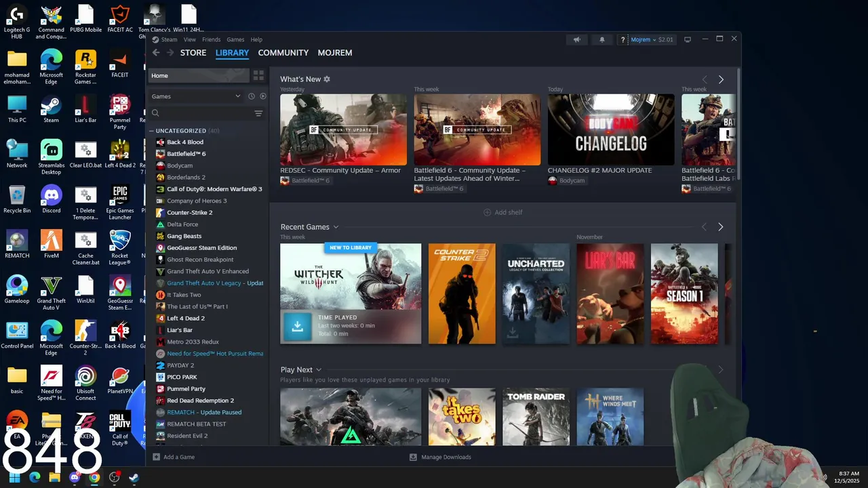This screenshot has width=868, height=488.
Task: Click the question mark help icon
Action: [x=623, y=40]
